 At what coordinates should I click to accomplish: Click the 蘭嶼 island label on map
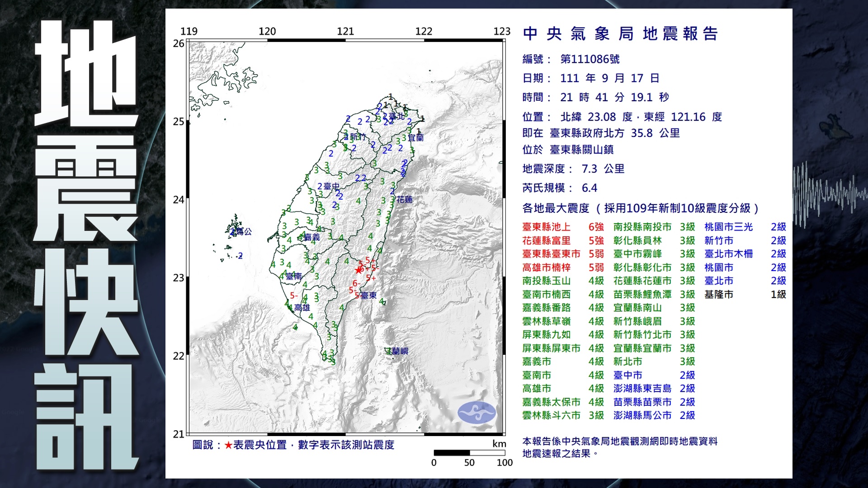tap(400, 351)
